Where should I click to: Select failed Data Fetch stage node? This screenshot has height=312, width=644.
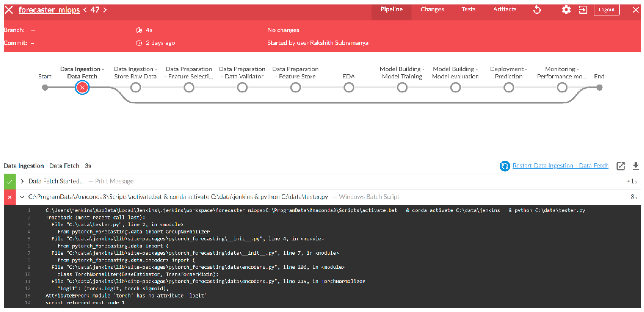tap(82, 88)
